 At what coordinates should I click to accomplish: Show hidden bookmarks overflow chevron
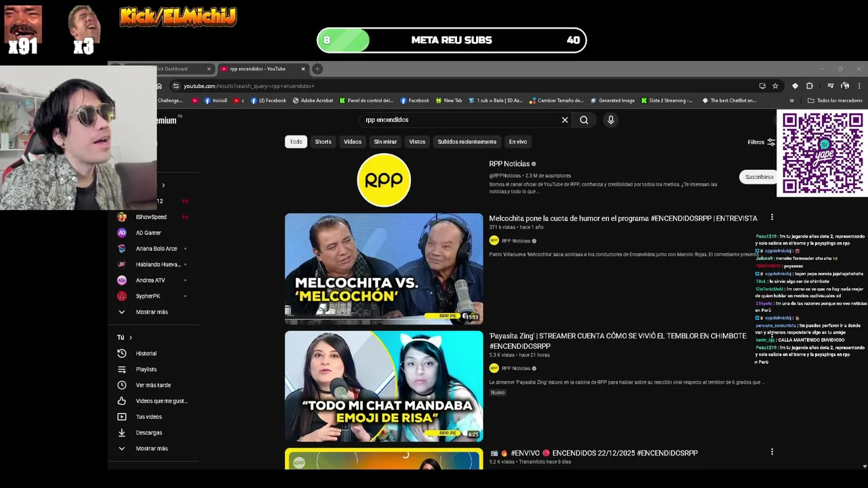(791, 100)
